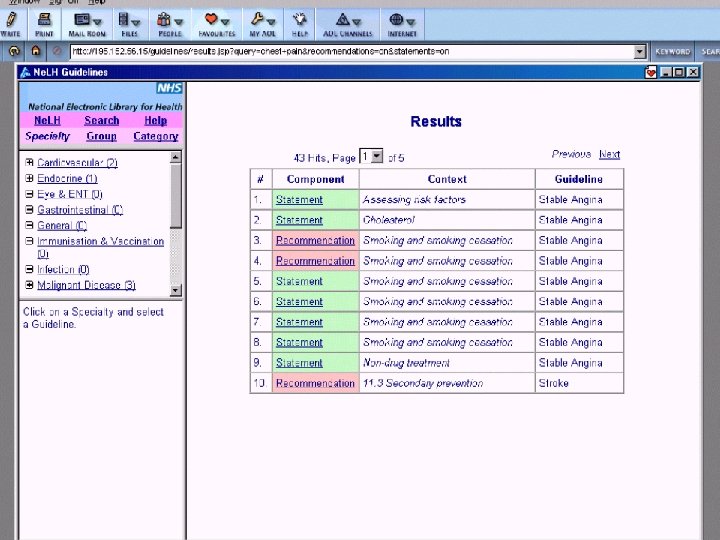Toggle the Immunisation & Vaccination node box
Screen dimensions: 720x540
29,241
